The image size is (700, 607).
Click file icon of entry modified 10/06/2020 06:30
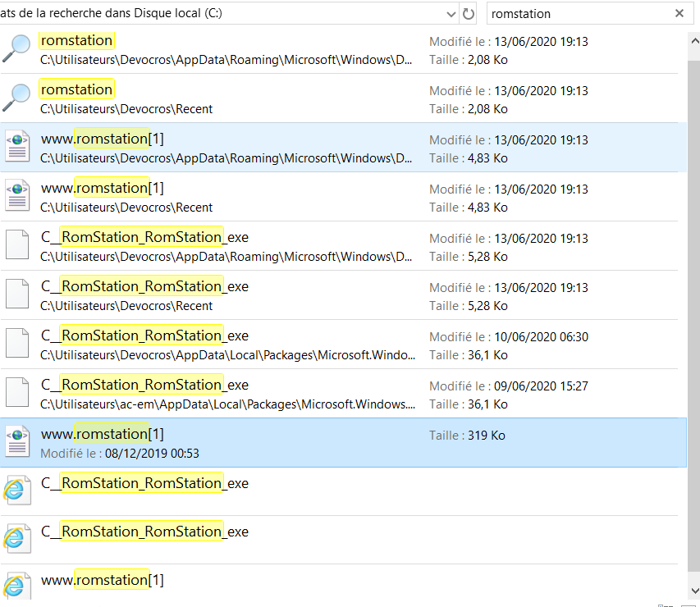pos(17,343)
